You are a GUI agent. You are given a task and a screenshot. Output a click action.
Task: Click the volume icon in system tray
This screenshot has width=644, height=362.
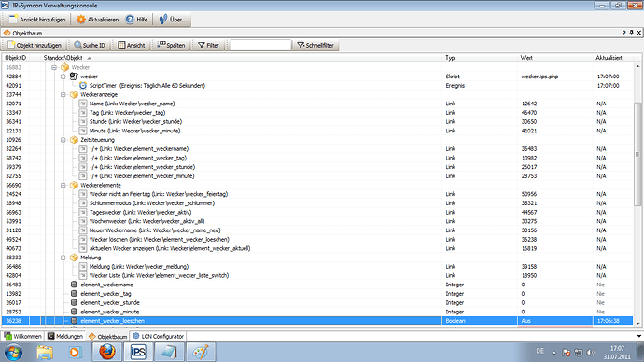click(x=591, y=352)
